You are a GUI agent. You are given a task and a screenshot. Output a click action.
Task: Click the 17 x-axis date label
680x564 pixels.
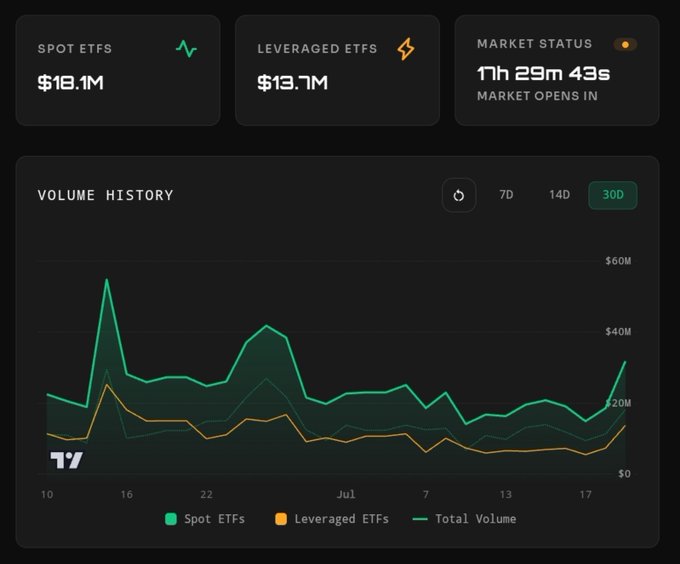585,494
